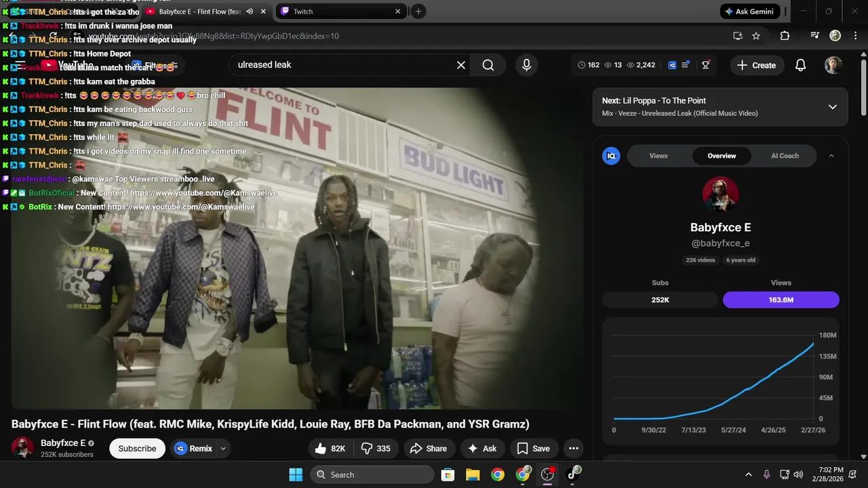This screenshot has width=868, height=488.
Task: Select the Overview tab in vidIQ panel
Action: click(722, 156)
